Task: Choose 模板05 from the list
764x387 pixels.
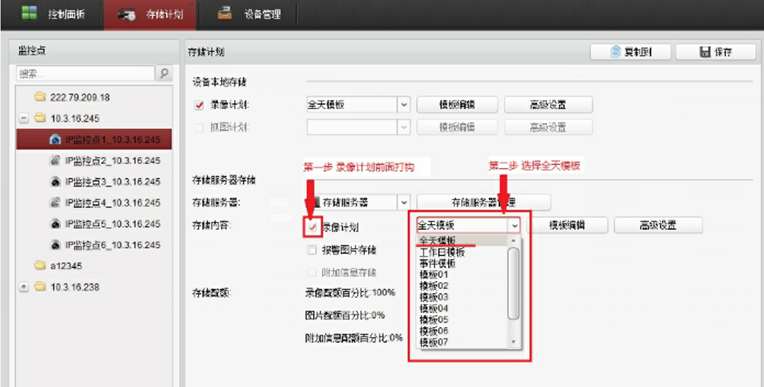Action: pos(462,320)
